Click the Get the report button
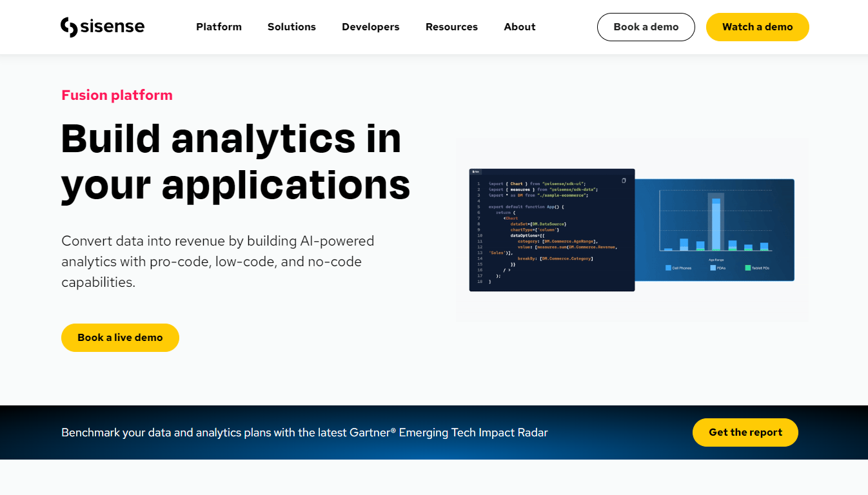868x495 pixels. 745,432
